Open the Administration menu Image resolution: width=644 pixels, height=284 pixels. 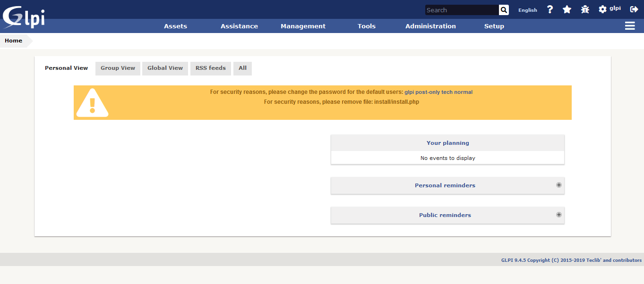coord(430,26)
